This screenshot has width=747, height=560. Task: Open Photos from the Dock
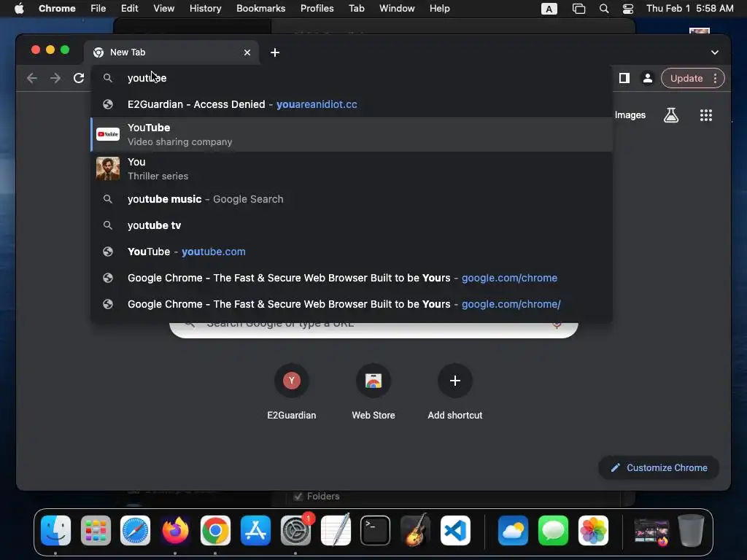tap(593, 531)
